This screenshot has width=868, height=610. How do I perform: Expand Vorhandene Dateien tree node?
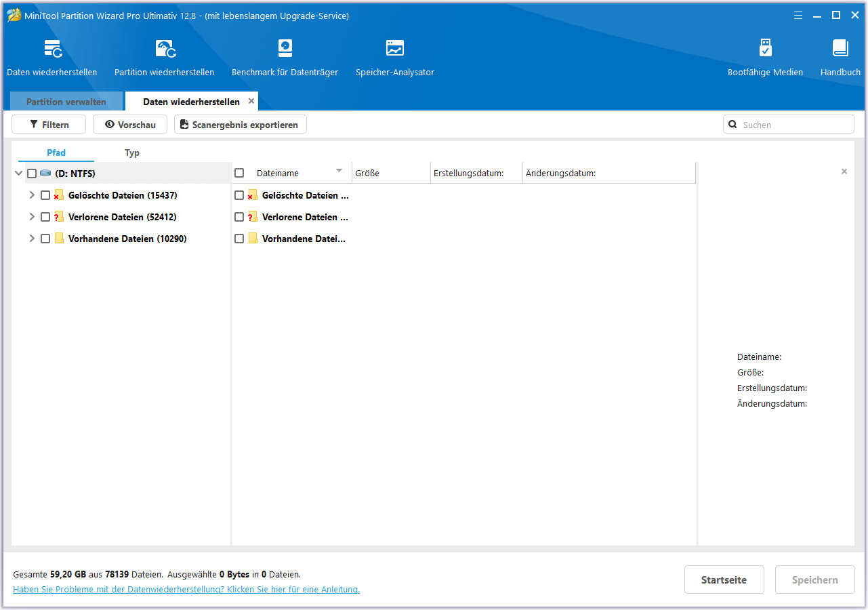(x=32, y=239)
